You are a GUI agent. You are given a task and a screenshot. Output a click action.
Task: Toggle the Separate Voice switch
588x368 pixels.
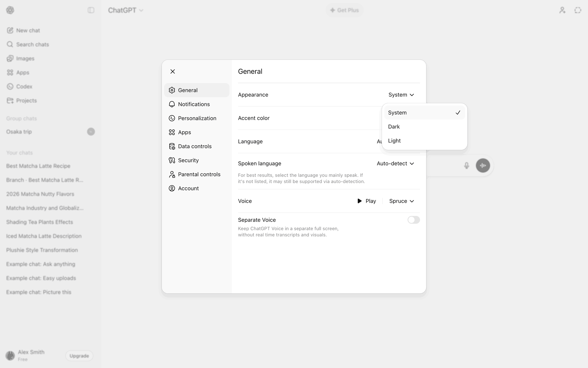pyautogui.click(x=413, y=220)
